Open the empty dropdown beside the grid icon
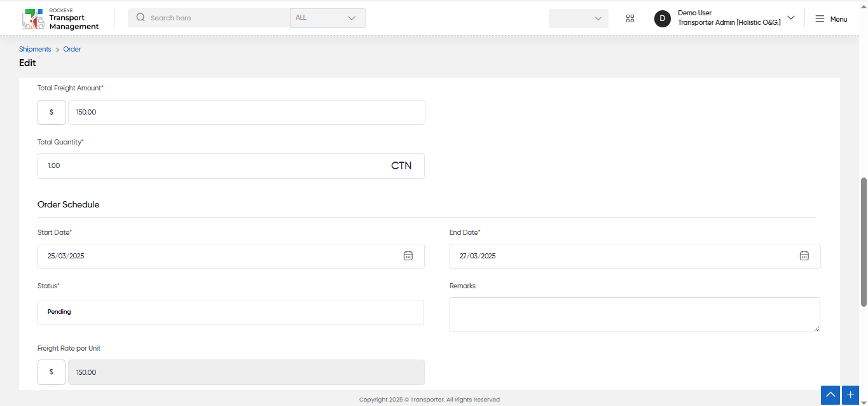The width and height of the screenshot is (868, 406). [x=579, y=18]
